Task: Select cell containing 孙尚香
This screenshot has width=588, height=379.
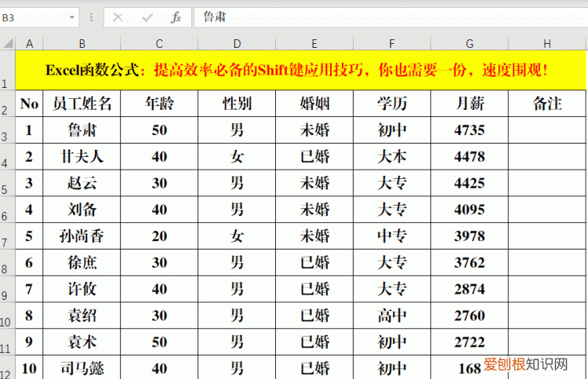Action: coord(82,236)
